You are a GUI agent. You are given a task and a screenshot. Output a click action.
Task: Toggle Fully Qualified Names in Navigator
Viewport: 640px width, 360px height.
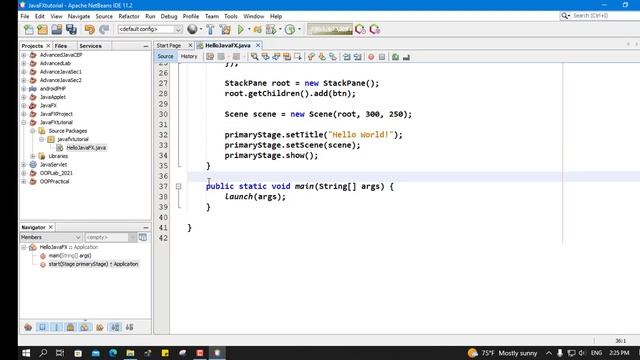pos(100,327)
